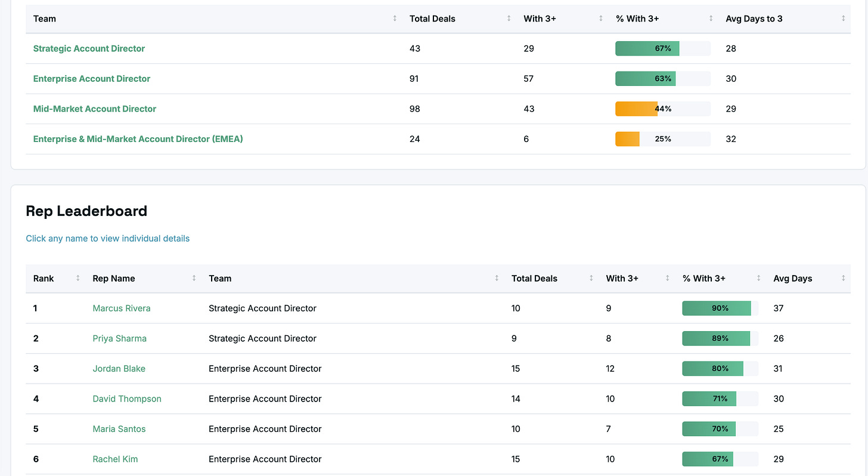
Task: Sort team table by Total Deals icon
Action: click(509, 18)
